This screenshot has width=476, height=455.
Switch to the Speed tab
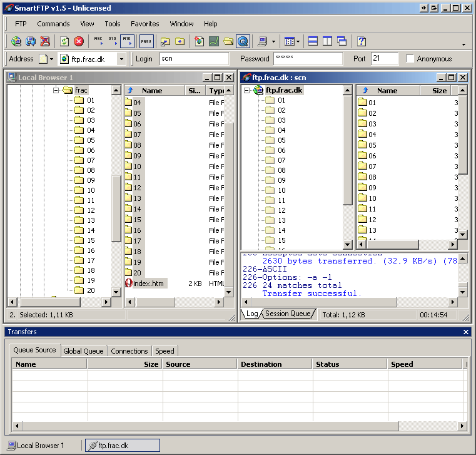(x=165, y=351)
